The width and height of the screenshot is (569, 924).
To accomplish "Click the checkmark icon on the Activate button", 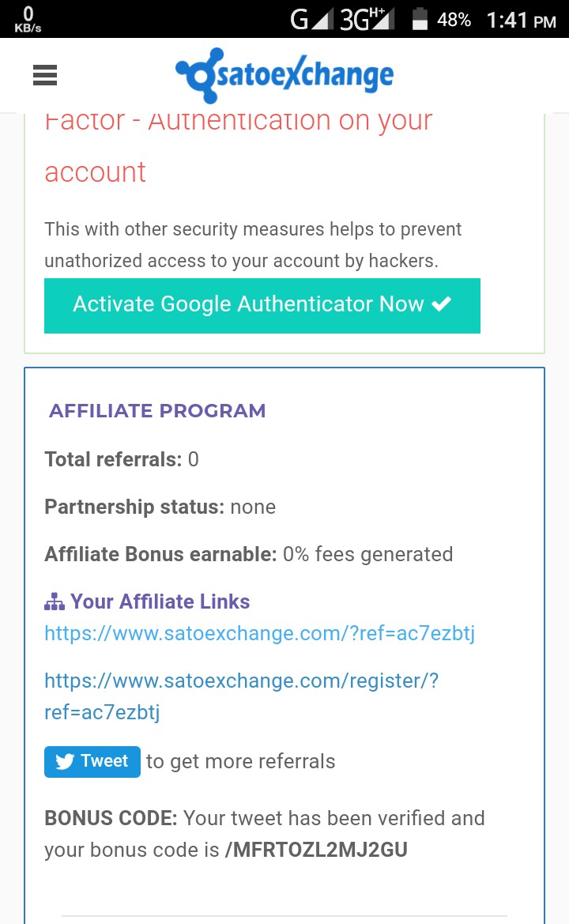I will coord(442,304).
